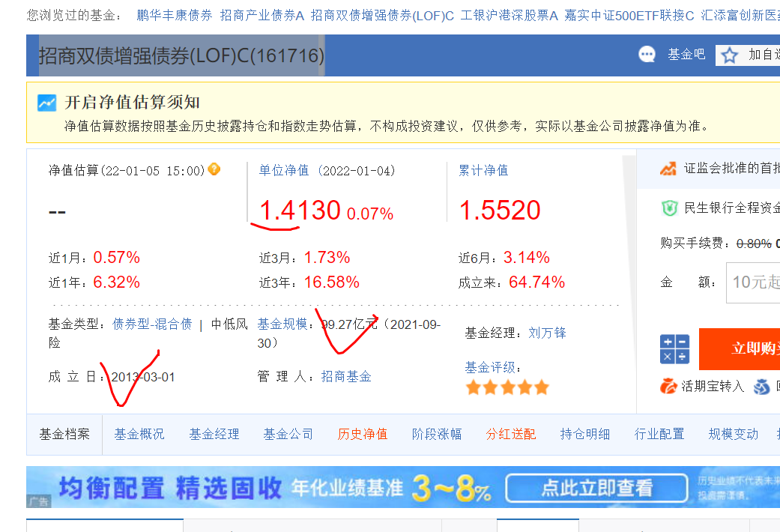Click the fund title 招商双债增强债券(LOF)C(161716)
This screenshot has width=780, height=532.
point(181,55)
